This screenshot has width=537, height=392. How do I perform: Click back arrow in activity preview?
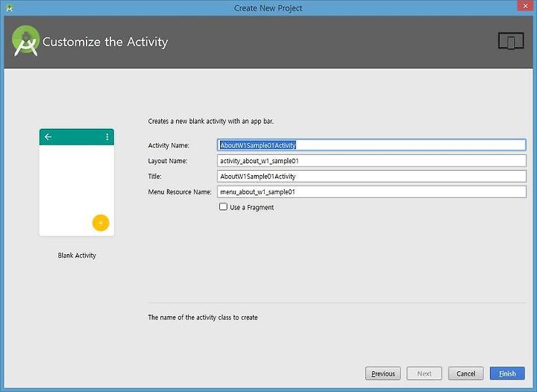pyautogui.click(x=48, y=137)
